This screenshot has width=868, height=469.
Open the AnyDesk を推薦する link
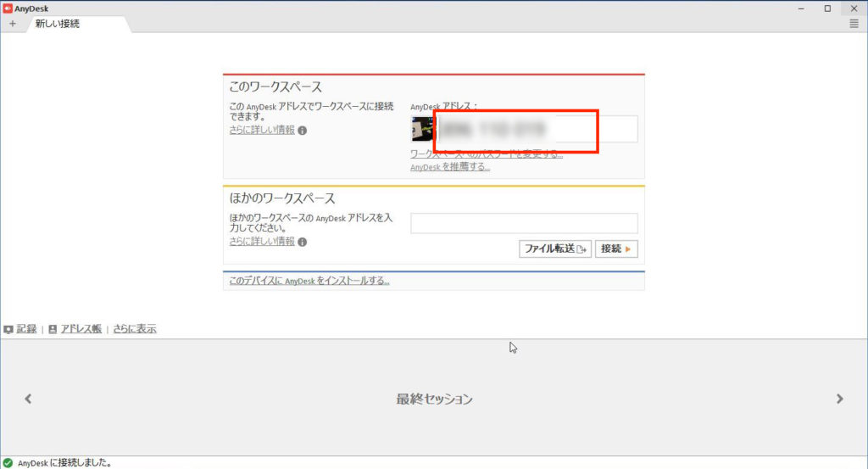(x=450, y=167)
